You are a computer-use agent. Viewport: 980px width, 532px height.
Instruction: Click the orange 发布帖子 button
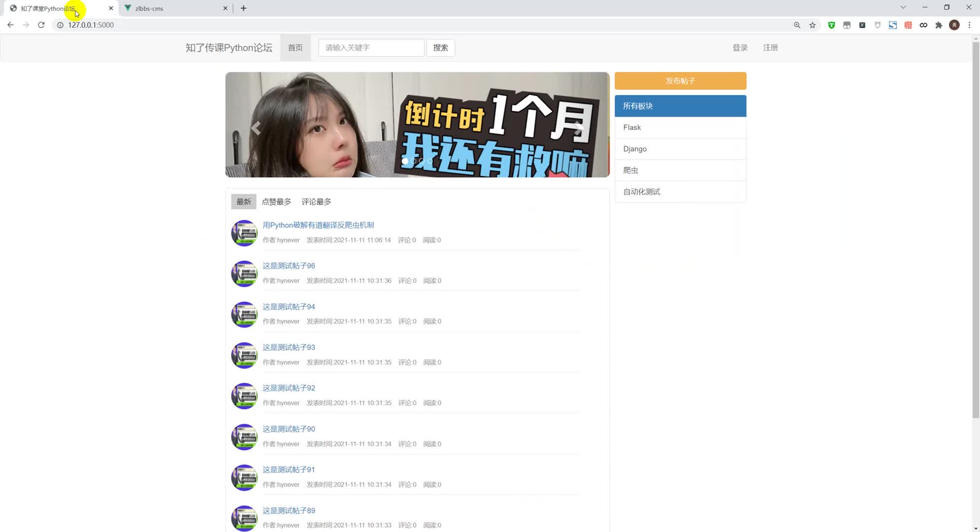tap(680, 81)
